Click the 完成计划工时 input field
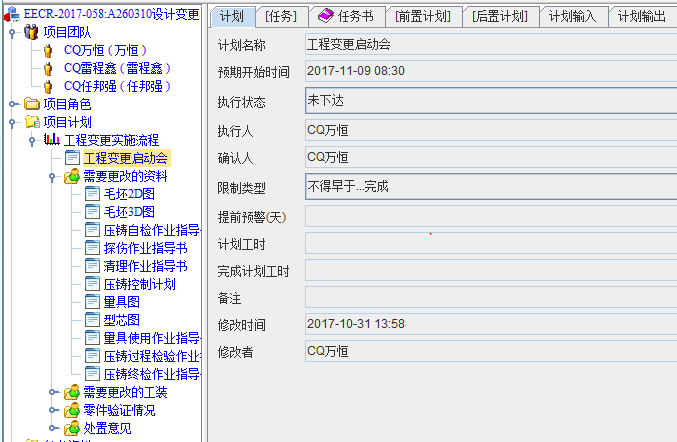 pyautogui.click(x=491, y=271)
